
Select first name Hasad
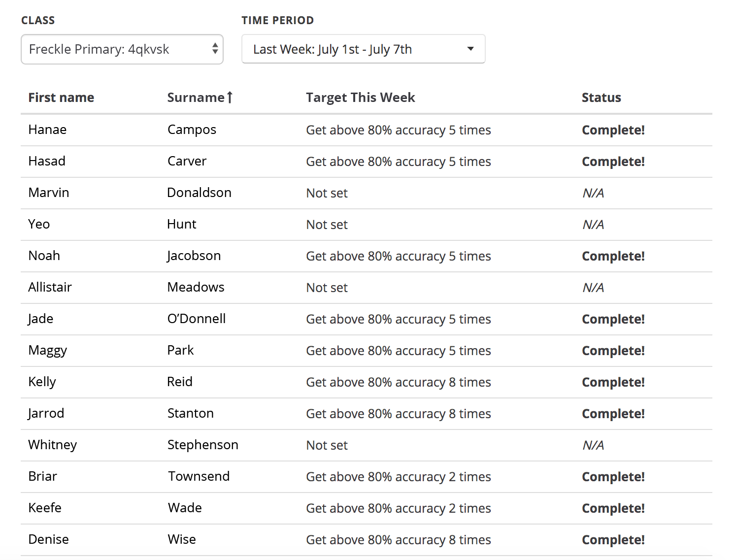[x=47, y=161]
